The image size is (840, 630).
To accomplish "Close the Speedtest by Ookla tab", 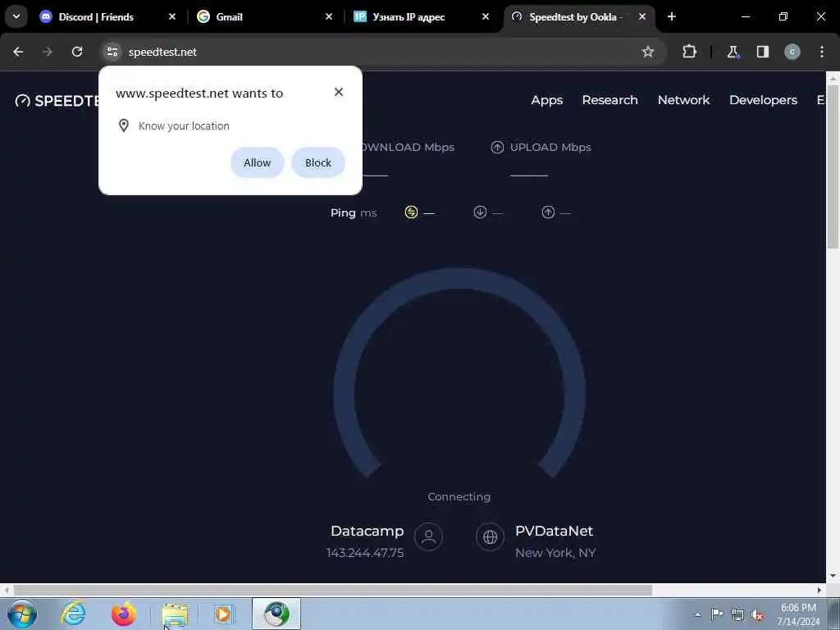I will pyautogui.click(x=641, y=17).
